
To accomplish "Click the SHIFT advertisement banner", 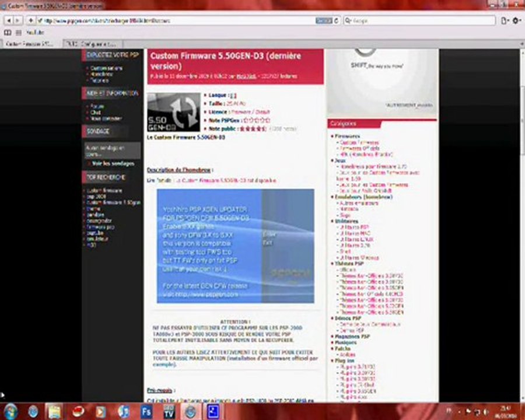I will (x=382, y=82).
